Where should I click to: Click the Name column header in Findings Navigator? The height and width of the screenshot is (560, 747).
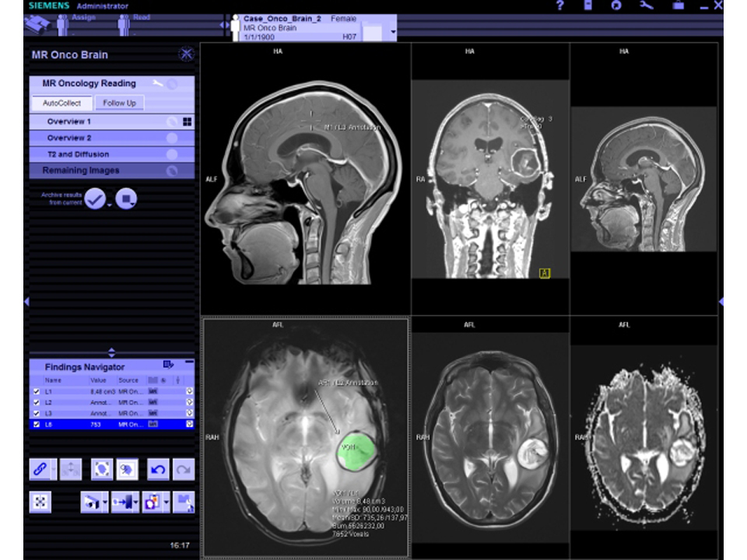[53, 380]
